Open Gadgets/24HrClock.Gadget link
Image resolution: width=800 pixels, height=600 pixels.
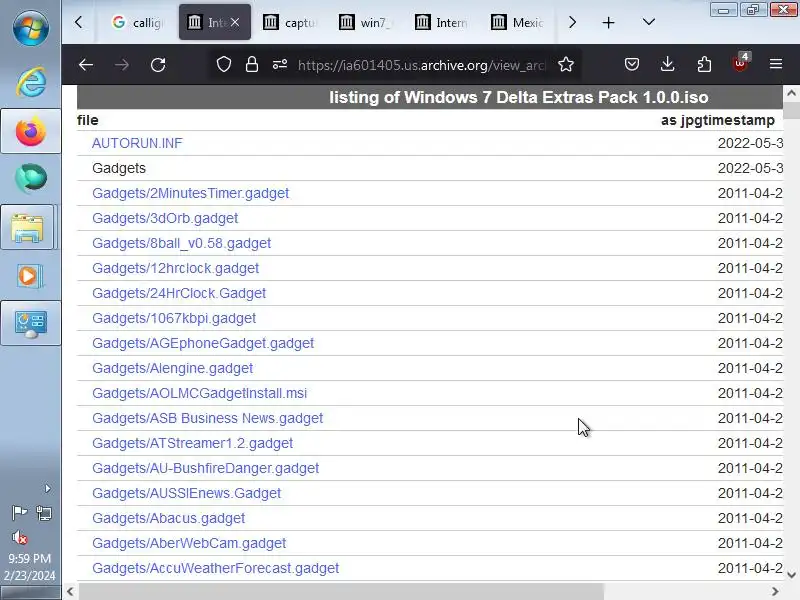point(179,293)
